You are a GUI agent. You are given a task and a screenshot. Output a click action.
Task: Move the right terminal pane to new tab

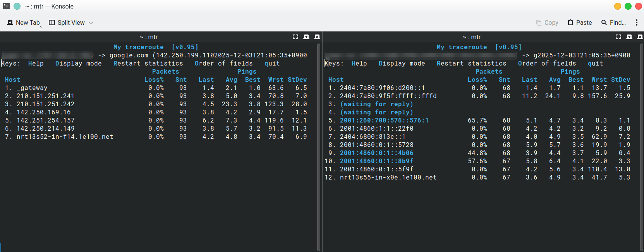[629, 37]
